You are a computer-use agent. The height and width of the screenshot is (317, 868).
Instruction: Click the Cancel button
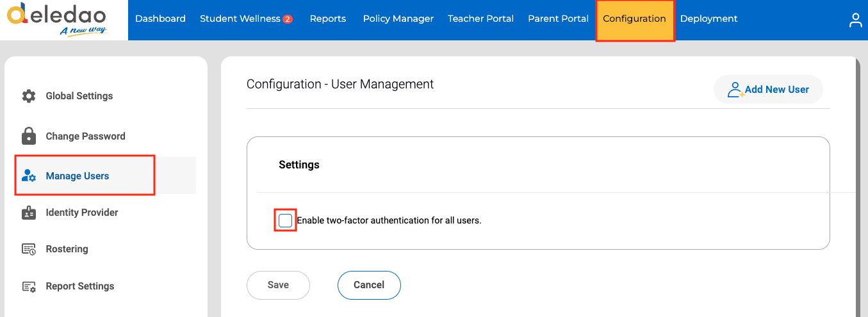(x=369, y=285)
